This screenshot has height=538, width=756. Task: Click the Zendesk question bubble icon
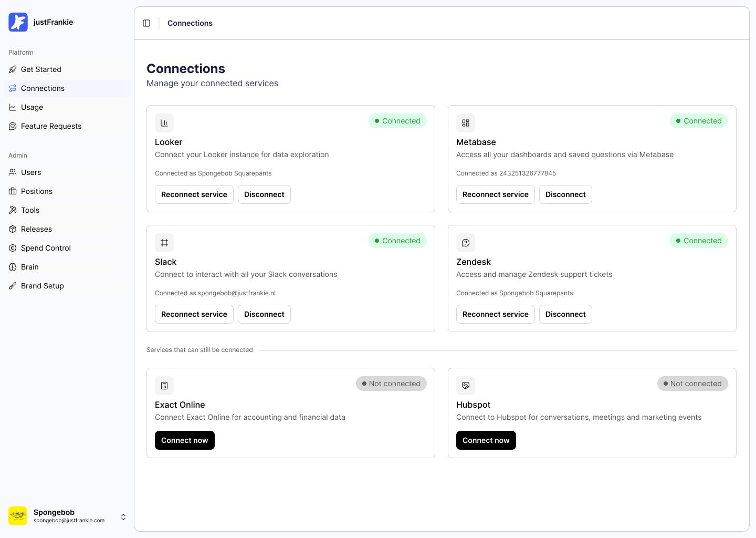tap(466, 243)
